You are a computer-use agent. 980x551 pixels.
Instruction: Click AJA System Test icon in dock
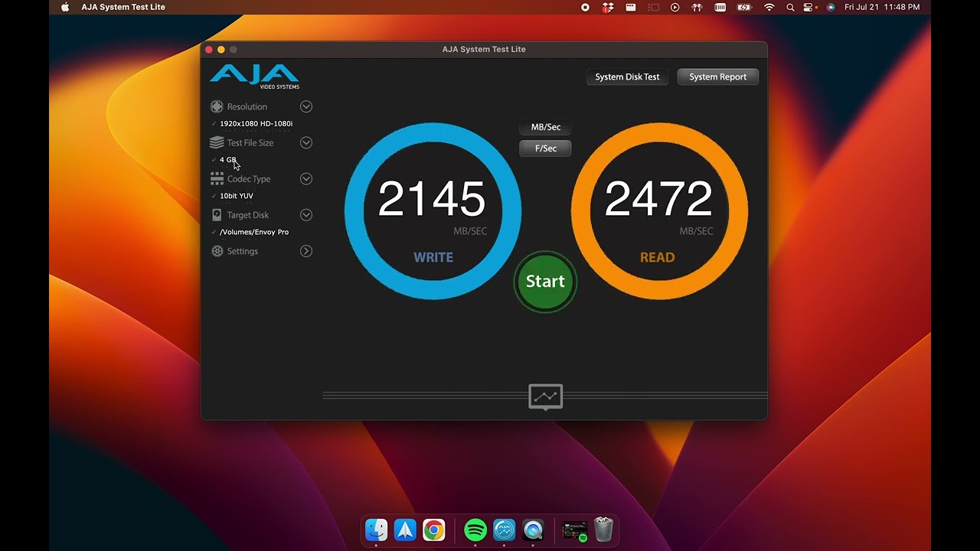click(x=505, y=530)
